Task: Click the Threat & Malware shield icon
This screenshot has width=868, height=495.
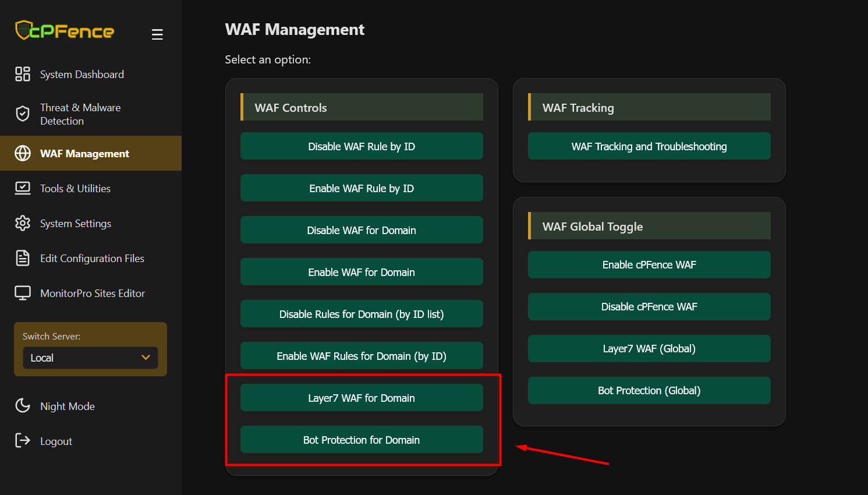Action: 23,114
